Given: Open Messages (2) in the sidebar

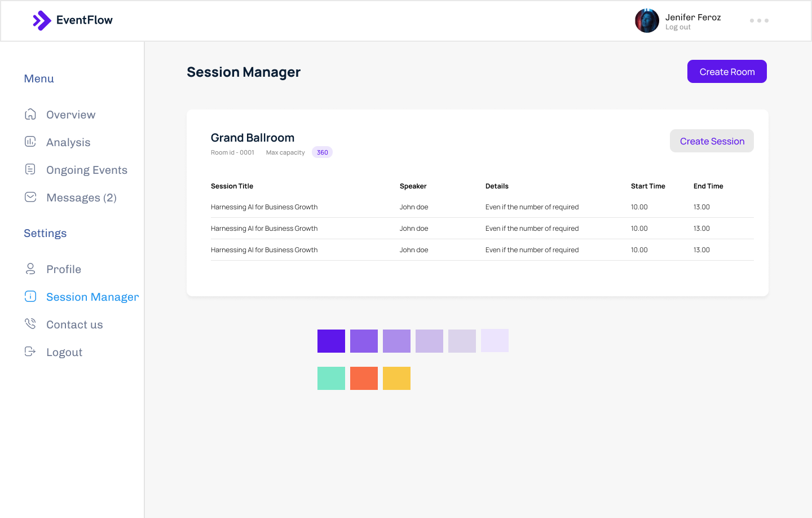Looking at the screenshot, I should click(x=81, y=197).
